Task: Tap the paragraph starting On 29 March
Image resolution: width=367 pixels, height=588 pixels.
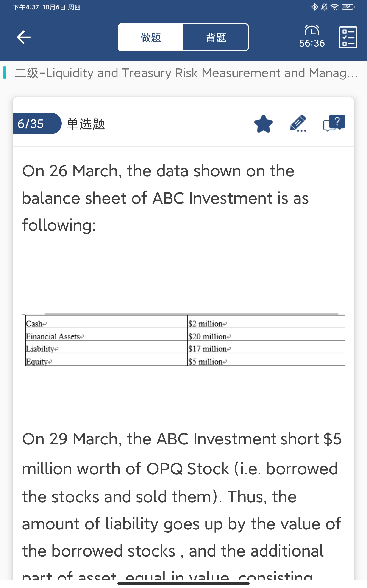Action: pos(182,496)
